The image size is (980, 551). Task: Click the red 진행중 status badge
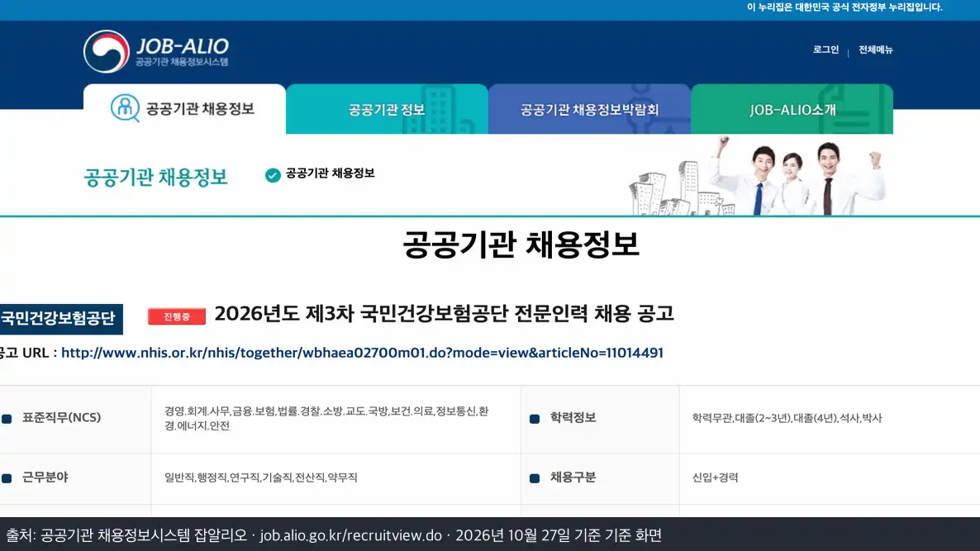click(177, 316)
